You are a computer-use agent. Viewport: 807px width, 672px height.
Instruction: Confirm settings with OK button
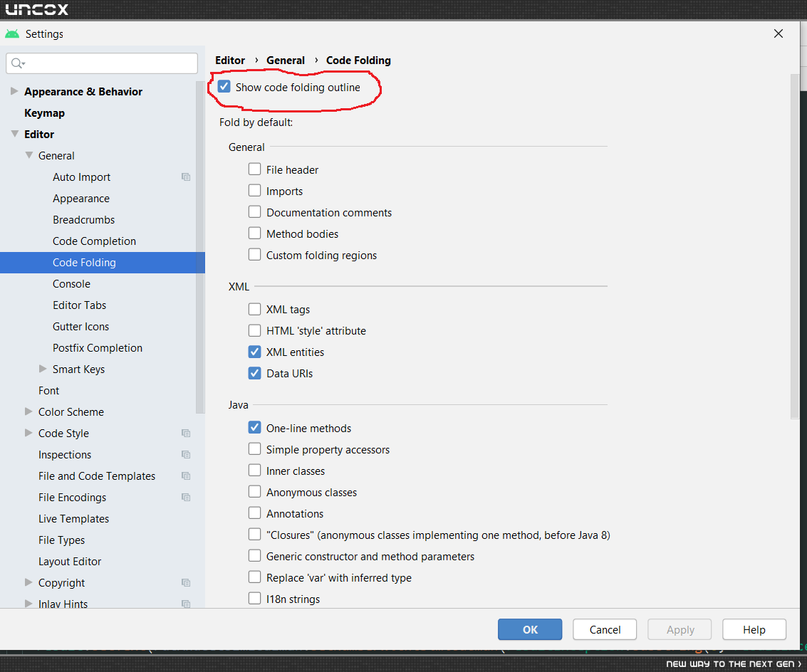click(x=530, y=629)
